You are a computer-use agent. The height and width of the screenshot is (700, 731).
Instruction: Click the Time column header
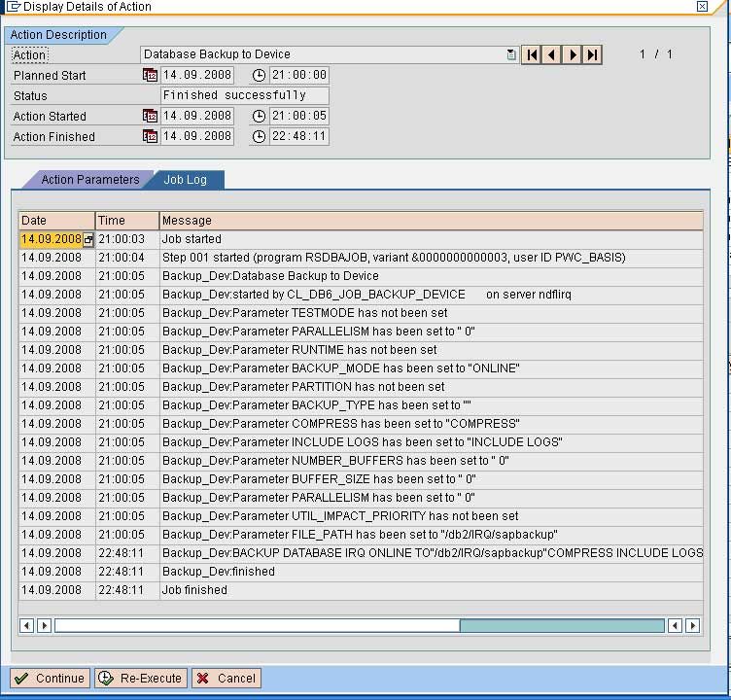click(127, 221)
